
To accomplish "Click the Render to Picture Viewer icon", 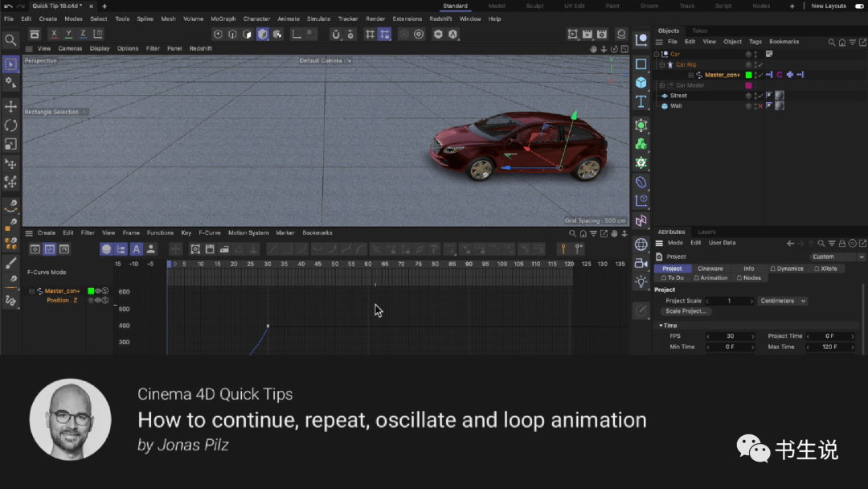I will point(588,35).
